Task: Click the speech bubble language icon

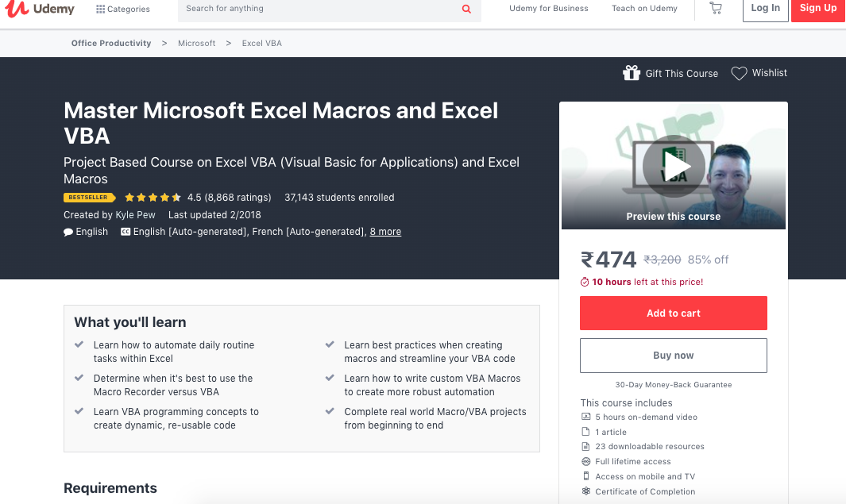Action: click(x=68, y=233)
